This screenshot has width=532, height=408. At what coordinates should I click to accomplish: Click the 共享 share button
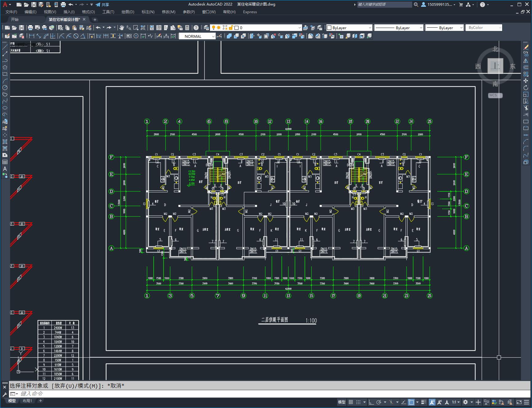102,5
